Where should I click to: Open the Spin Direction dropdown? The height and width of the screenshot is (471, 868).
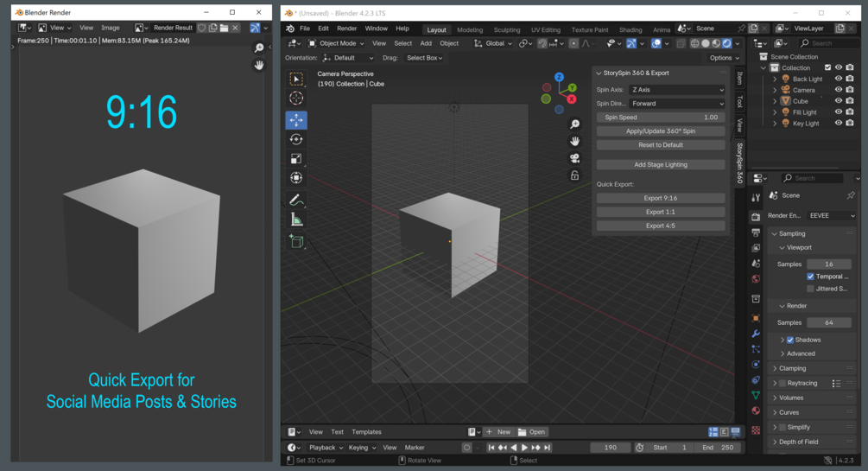[677, 104]
